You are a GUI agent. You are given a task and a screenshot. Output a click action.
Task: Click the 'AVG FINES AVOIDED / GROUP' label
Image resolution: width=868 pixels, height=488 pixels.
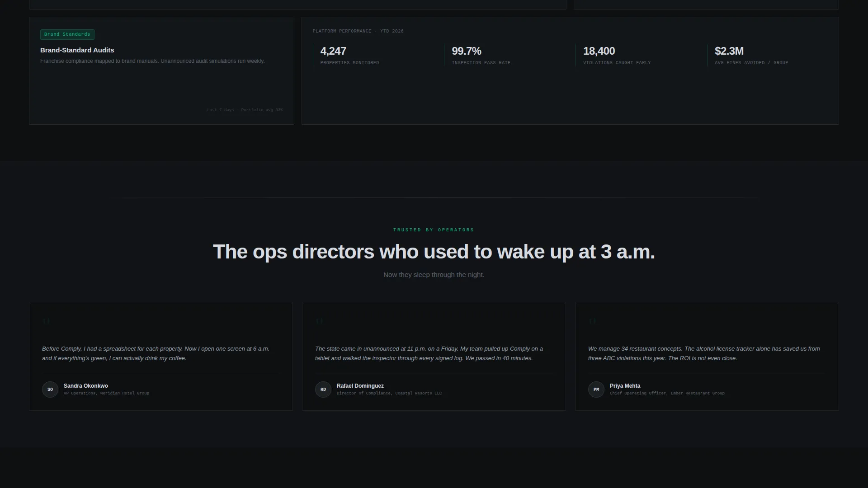click(751, 63)
